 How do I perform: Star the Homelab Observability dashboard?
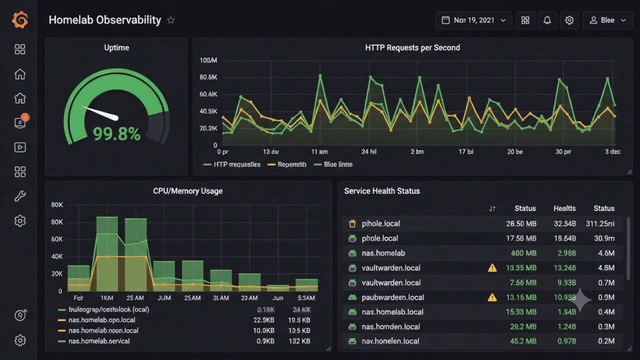(x=171, y=20)
